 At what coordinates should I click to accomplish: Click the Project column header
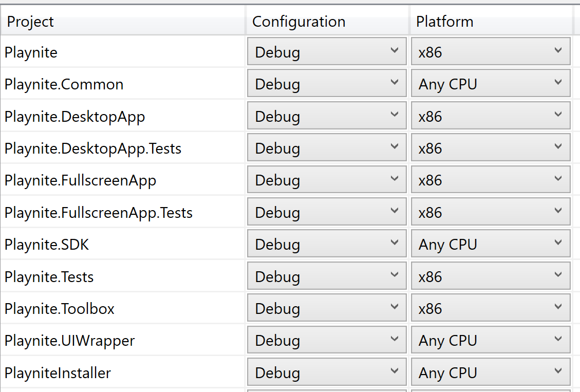pos(123,21)
